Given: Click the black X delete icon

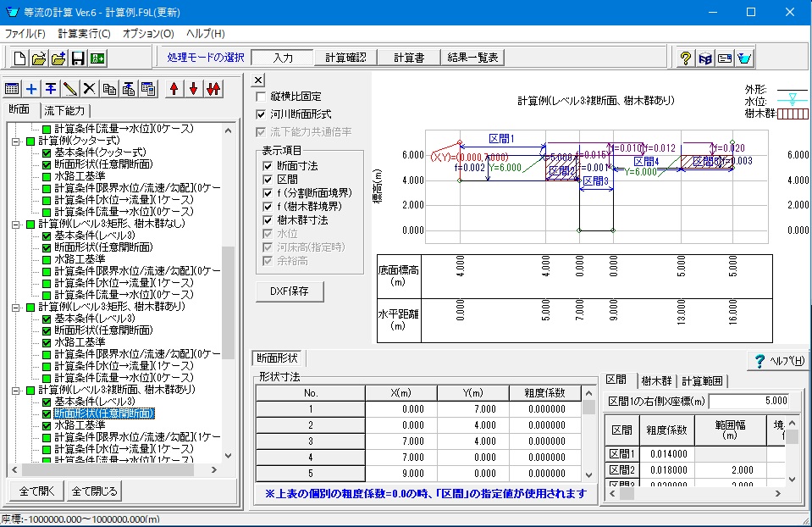Looking at the screenshot, I should [x=90, y=89].
